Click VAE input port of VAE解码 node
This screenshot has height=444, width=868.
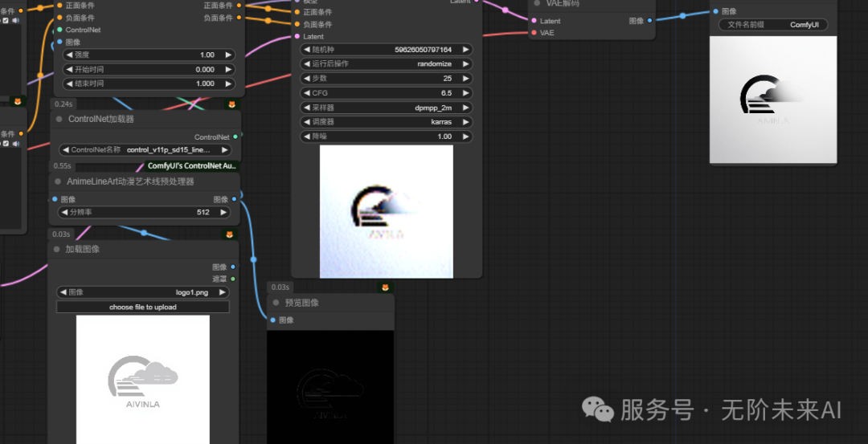534,33
